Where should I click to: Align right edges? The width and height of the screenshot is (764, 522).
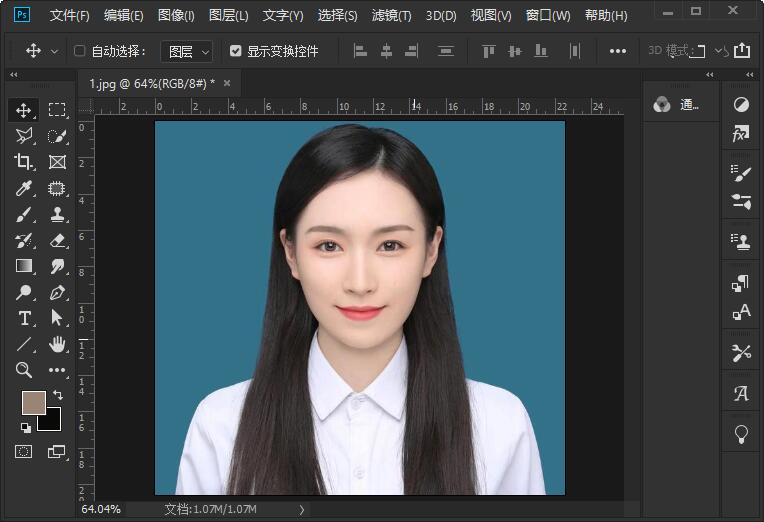pyautogui.click(x=412, y=51)
